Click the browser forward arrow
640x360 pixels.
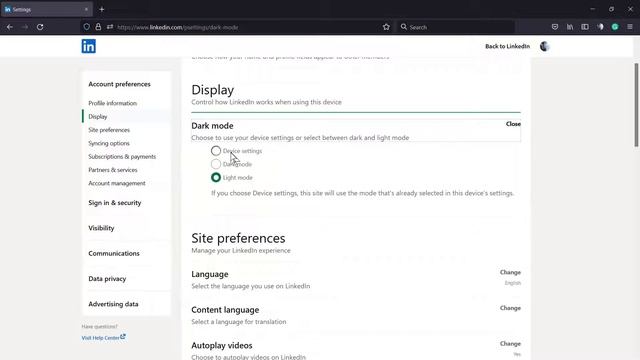coord(25,27)
